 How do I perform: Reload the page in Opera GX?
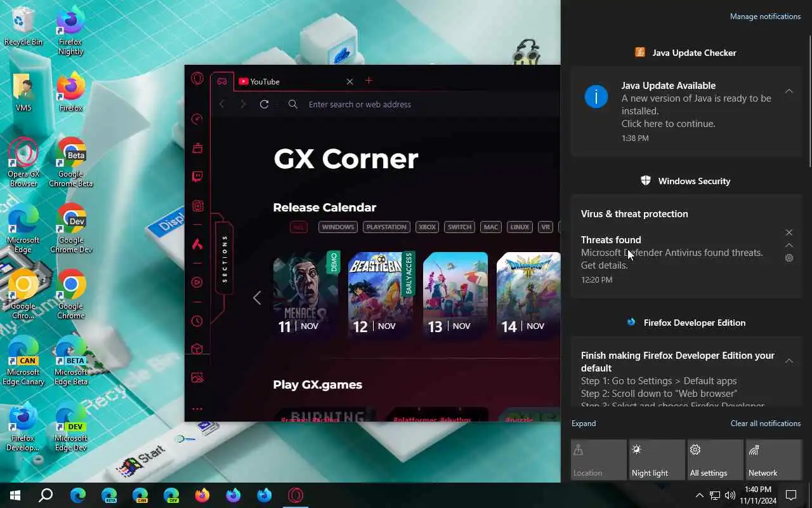point(265,104)
